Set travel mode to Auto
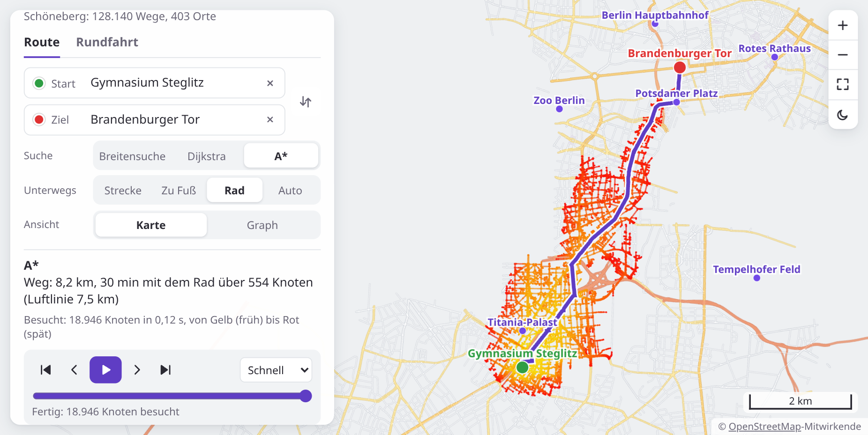The image size is (868, 435). click(290, 191)
